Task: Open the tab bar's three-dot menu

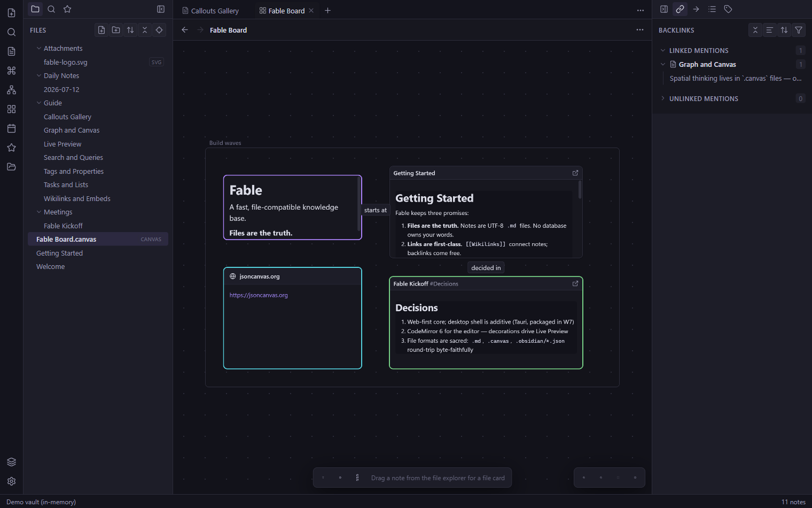Action: pos(641,10)
